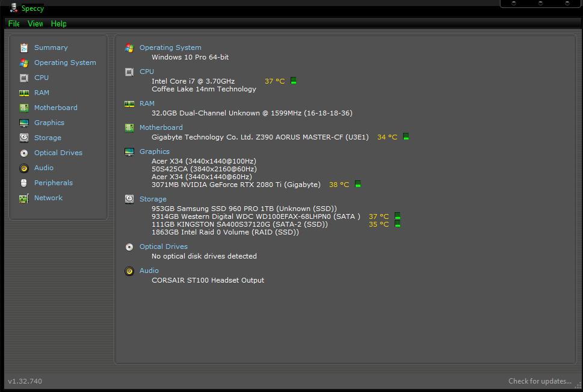
Task: Open the View menu
Action: pos(35,24)
